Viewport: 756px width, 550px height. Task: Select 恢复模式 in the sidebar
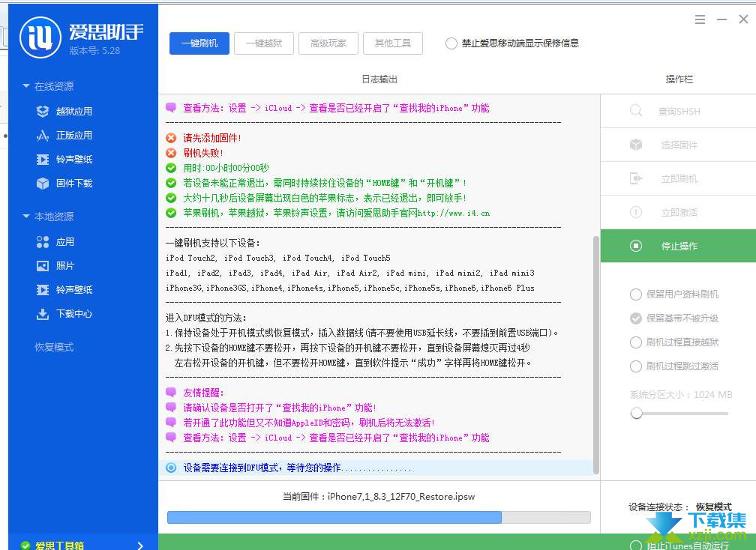point(54,347)
